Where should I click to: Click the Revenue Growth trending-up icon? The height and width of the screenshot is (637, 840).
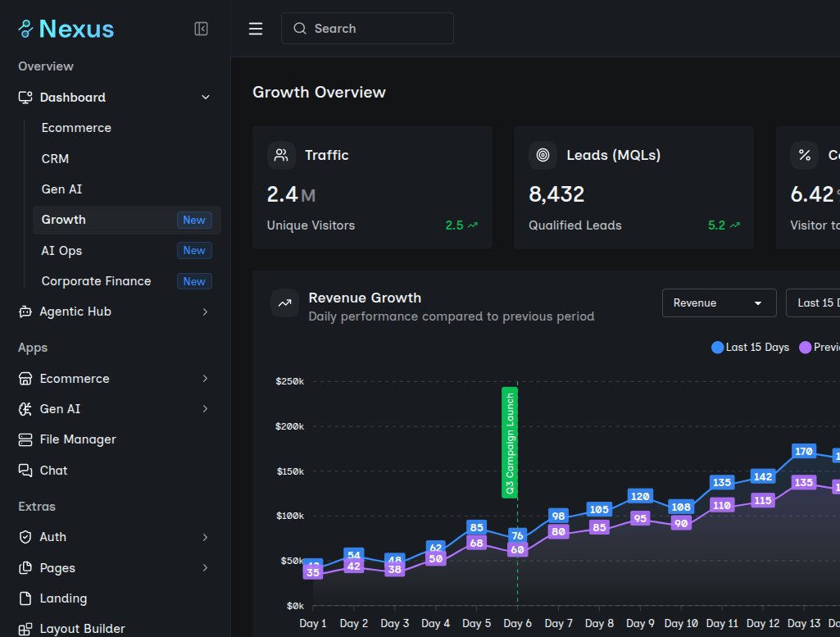tap(284, 303)
